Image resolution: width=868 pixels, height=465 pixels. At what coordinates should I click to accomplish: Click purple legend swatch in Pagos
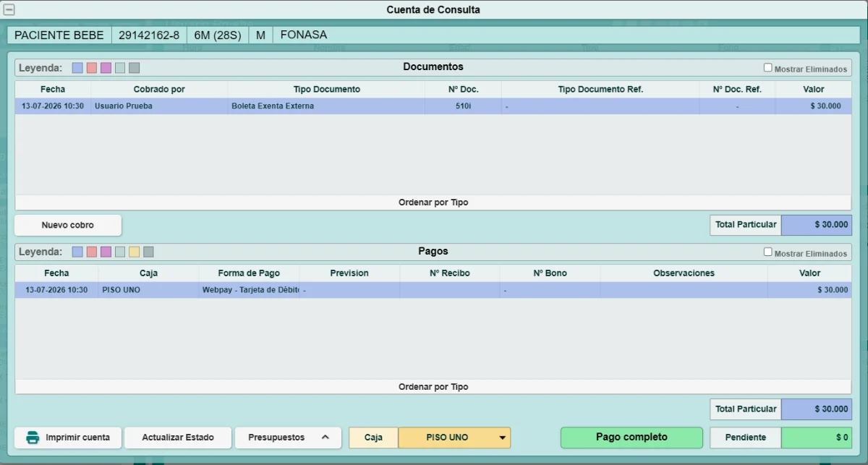[x=106, y=252]
